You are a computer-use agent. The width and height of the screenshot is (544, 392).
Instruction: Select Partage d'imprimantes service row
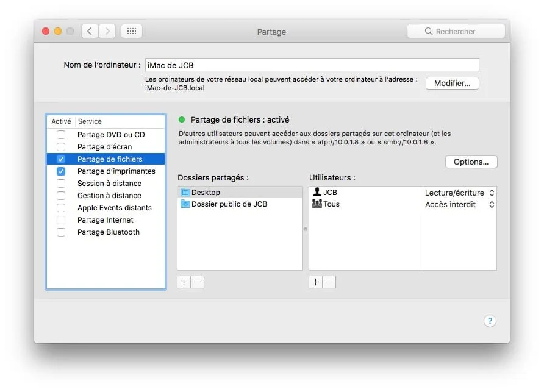point(106,171)
